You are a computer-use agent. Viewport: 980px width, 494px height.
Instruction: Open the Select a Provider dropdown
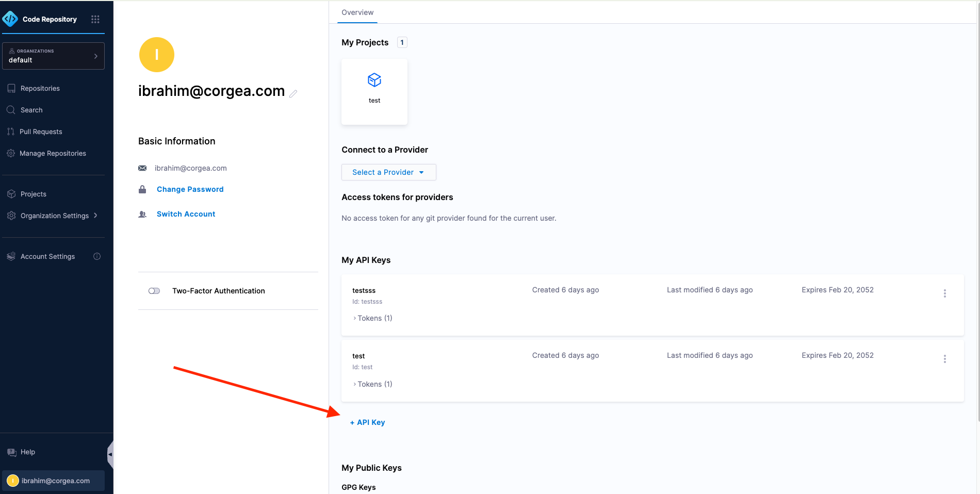pyautogui.click(x=389, y=172)
